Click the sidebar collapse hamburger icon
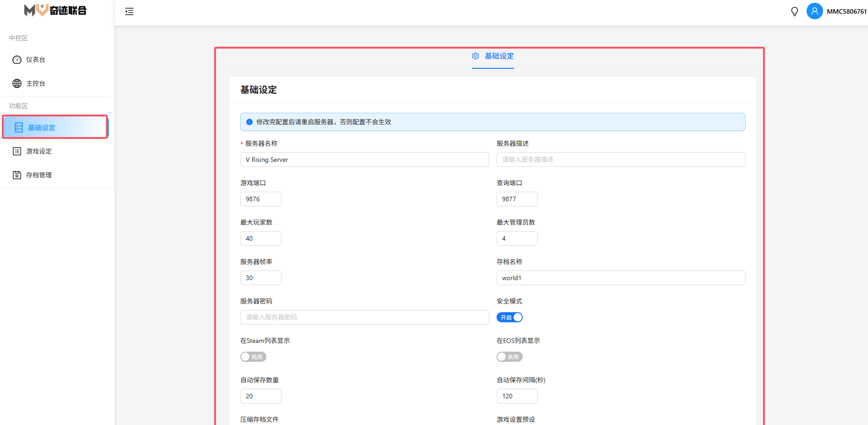The width and height of the screenshot is (868, 425). tap(129, 11)
